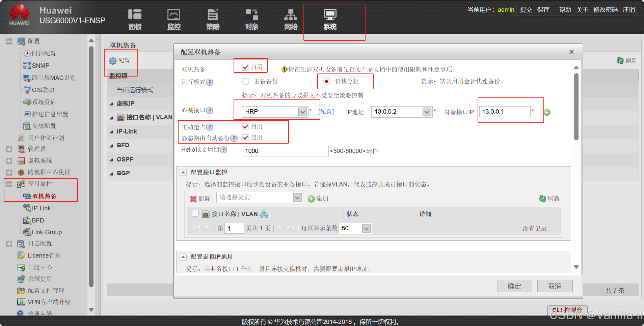
Task: Select the 负载分担 radio button
Action: [x=326, y=81]
